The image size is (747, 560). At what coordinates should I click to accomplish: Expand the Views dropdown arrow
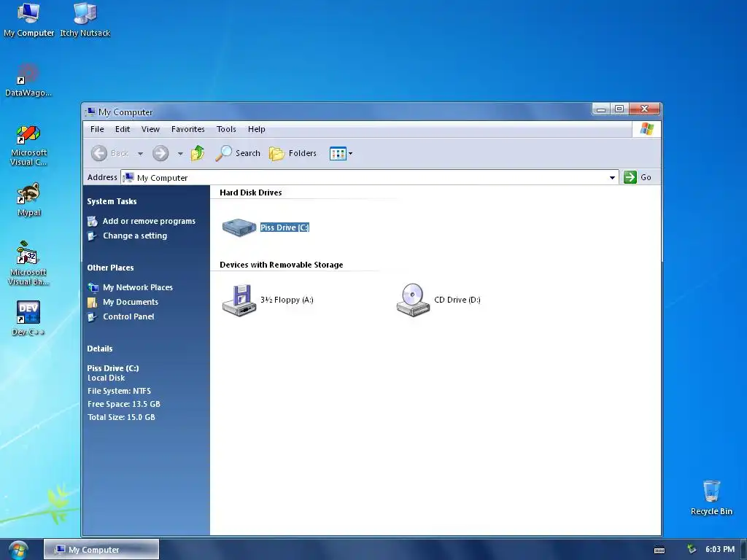[351, 153]
